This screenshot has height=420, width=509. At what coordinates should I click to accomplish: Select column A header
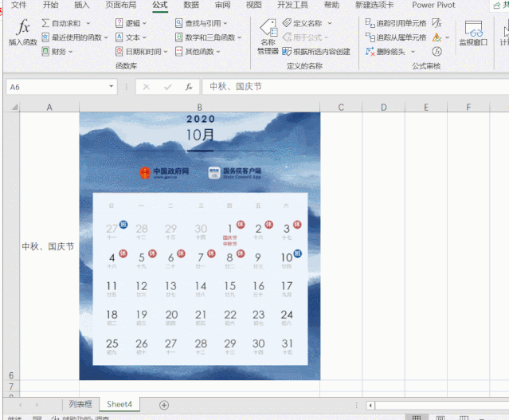[x=49, y=107]
